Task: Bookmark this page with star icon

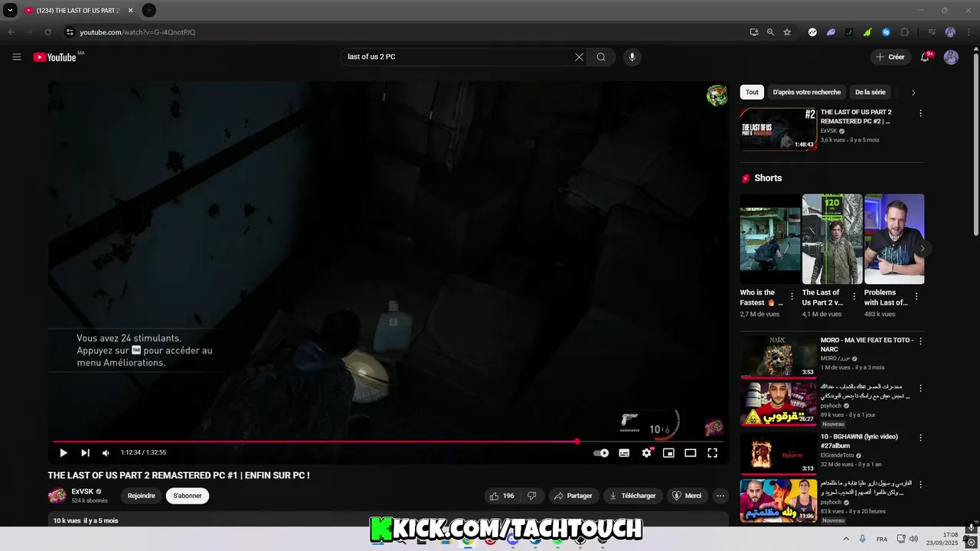Action: 786,32
